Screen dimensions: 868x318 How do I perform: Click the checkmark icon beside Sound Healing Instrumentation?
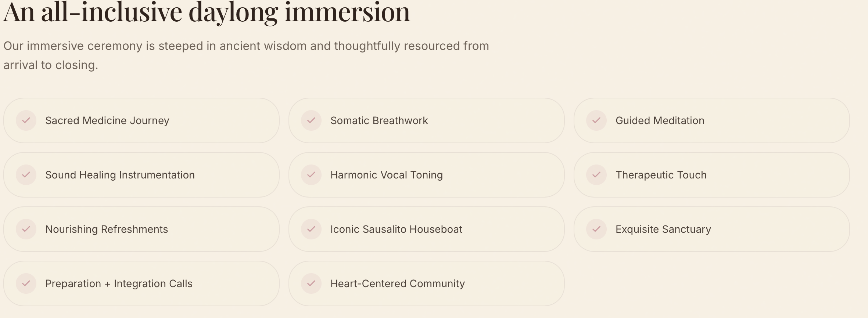point(26,175)
